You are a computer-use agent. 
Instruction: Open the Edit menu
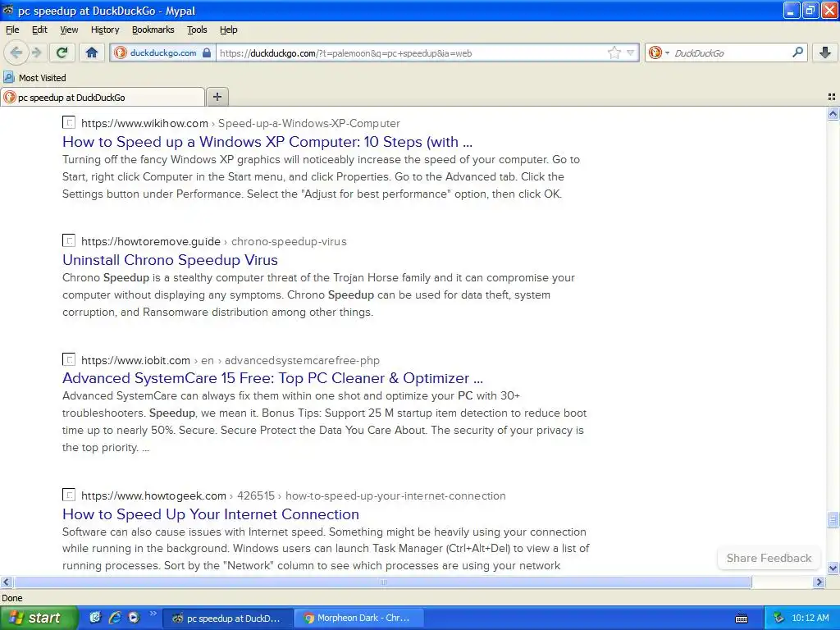[x=39, y=30]
